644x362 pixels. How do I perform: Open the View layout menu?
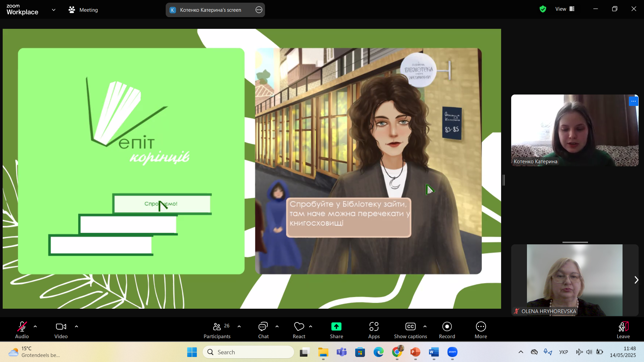[x=565, y=9]
